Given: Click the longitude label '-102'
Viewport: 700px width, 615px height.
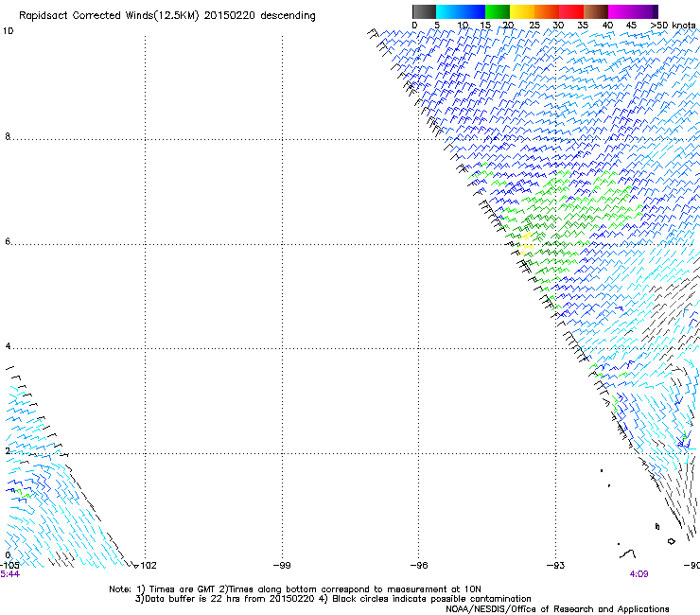Looking at the screenshot, I should point(146,566).
